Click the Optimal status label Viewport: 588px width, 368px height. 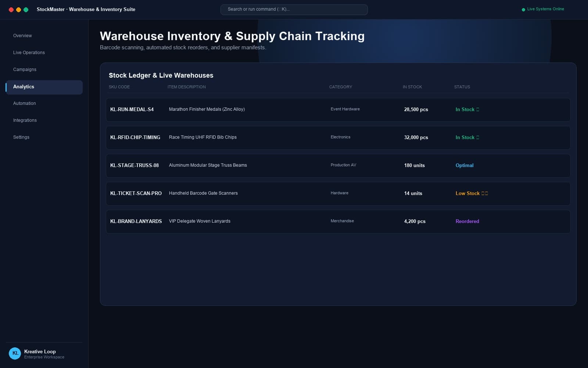(x=465, y=166)
